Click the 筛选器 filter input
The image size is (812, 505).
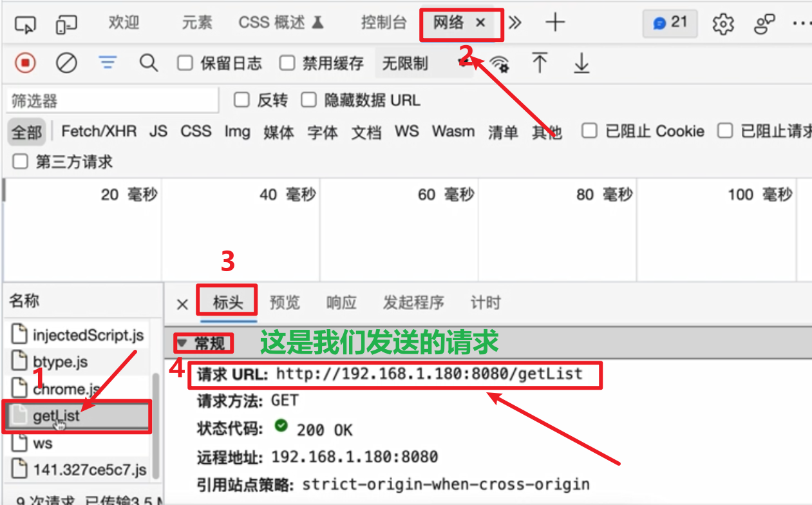click(x=113, y=100)
